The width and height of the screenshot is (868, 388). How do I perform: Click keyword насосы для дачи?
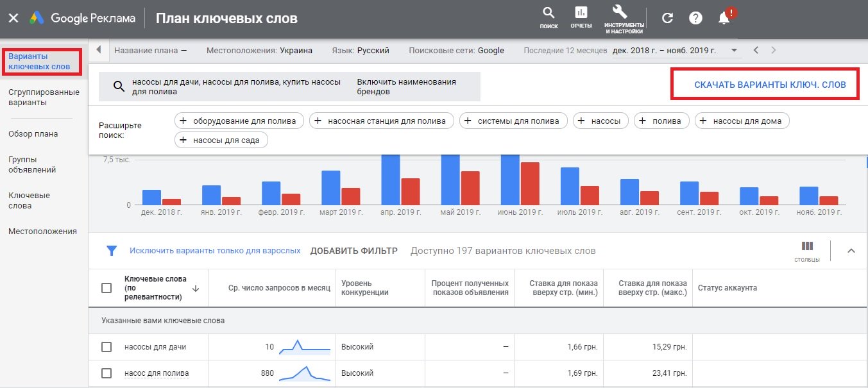click(155, 347)
